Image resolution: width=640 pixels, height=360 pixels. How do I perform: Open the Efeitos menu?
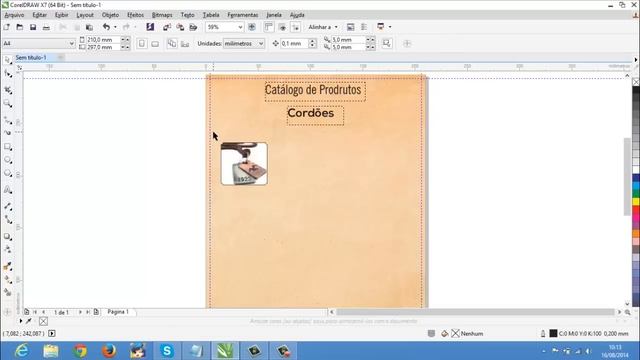click(135, 15)
